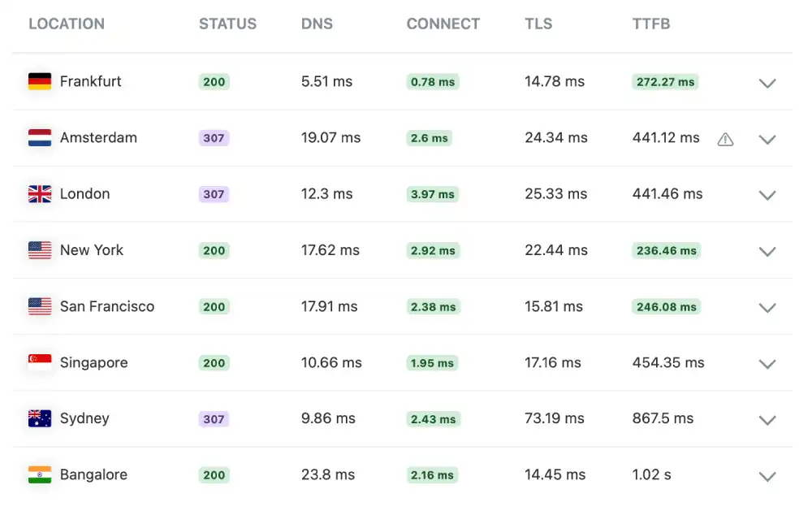Expand the New York row details
This screenshot has width=812, height=524.
tap(767, 251)
